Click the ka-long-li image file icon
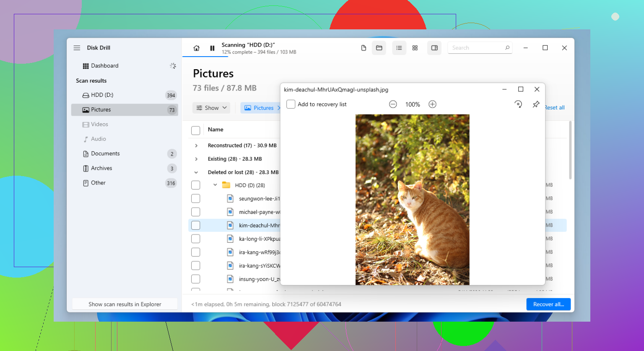 [230, 239]
